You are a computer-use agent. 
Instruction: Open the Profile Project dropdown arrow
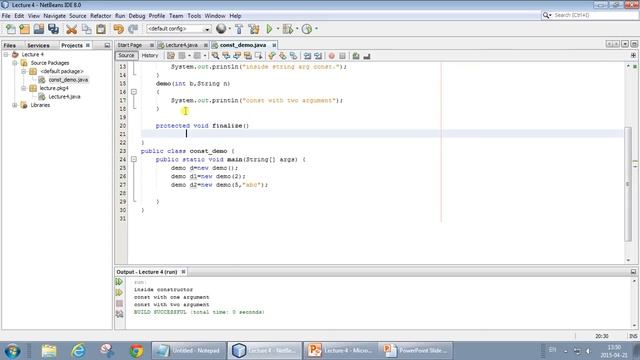(x=316, y=29)
